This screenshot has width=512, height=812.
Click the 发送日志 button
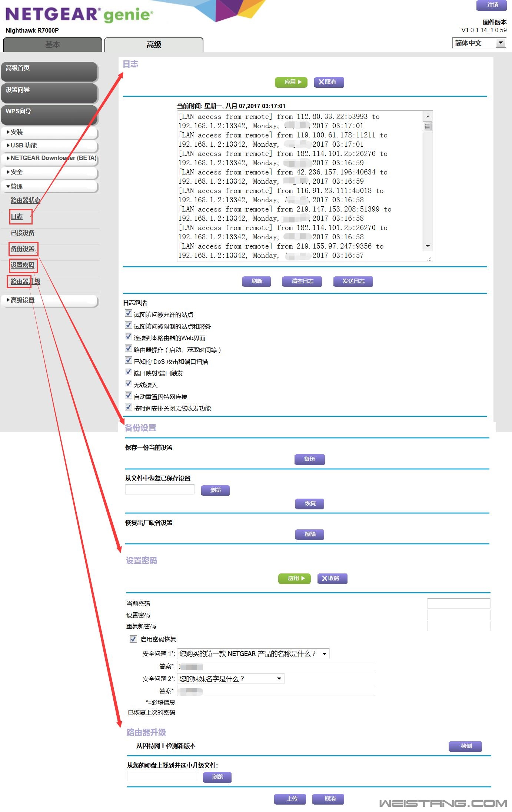tap(353, 282)
